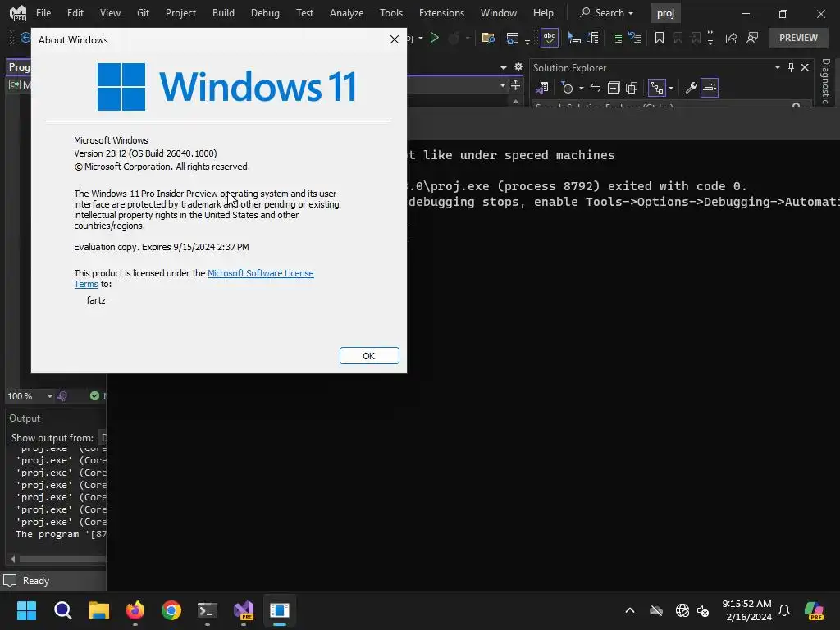The height and width of the screenshot is (630, 840).
Task: Open the Show output from dropdown
Action: (104, 438)
